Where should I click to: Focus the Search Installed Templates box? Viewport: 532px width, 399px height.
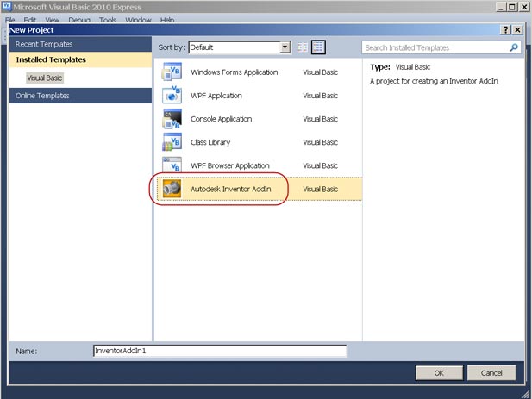(x=435, y=48)
